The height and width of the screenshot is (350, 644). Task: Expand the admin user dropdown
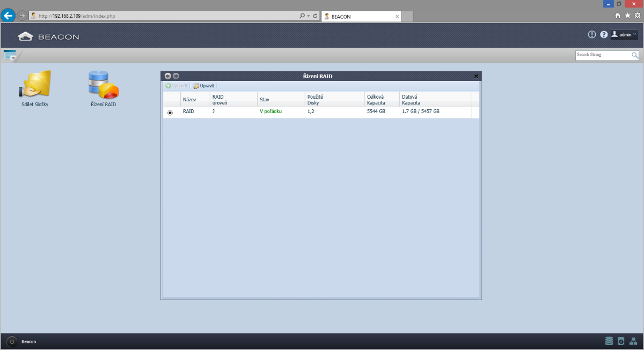[x=624, y=35]
